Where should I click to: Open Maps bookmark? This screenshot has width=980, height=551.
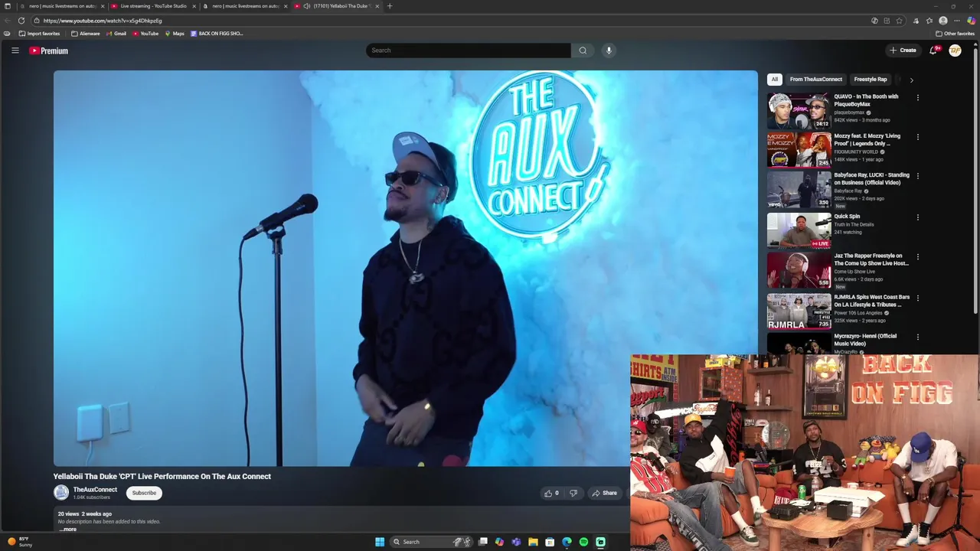tap(175, 34)
